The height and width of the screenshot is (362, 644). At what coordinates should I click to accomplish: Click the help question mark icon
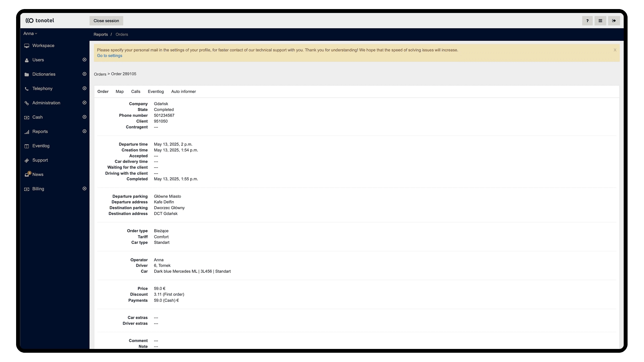pyautogui.click(x=587, y=21)
